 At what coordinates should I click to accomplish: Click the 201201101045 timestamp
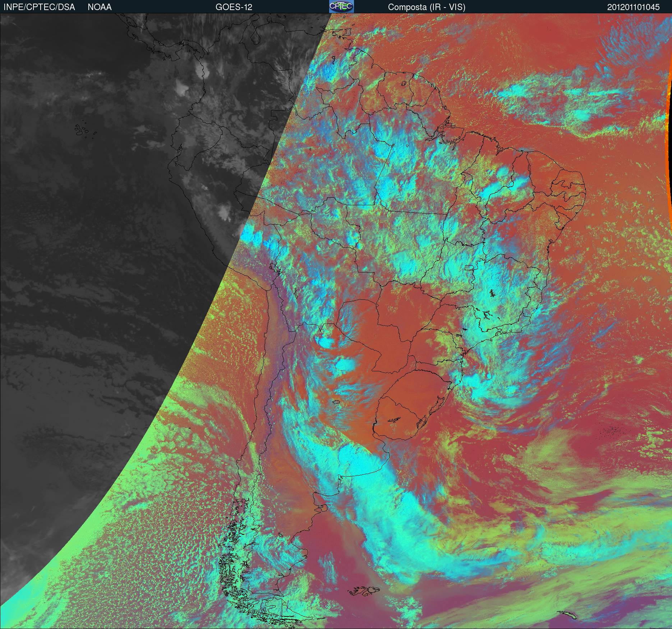point(633,7)
